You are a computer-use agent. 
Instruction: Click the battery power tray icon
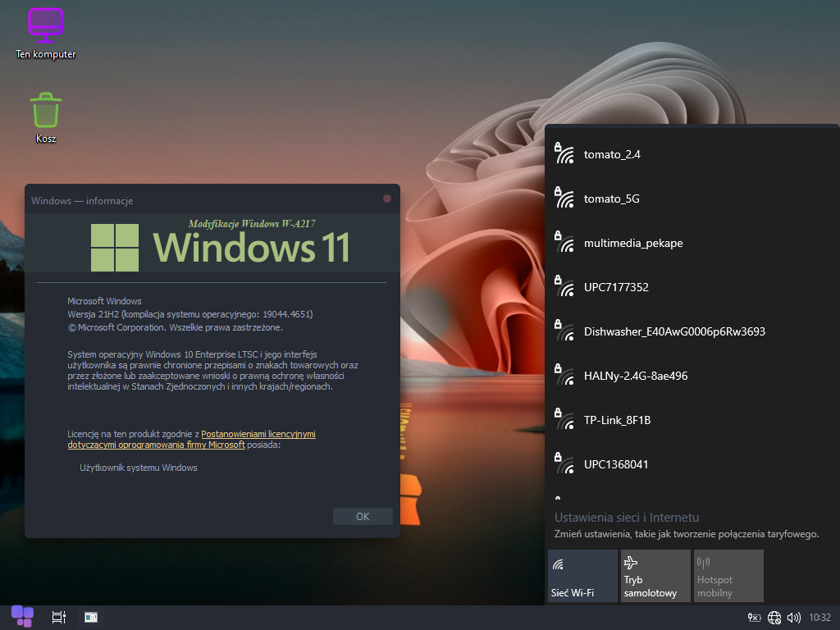[755, 618]
